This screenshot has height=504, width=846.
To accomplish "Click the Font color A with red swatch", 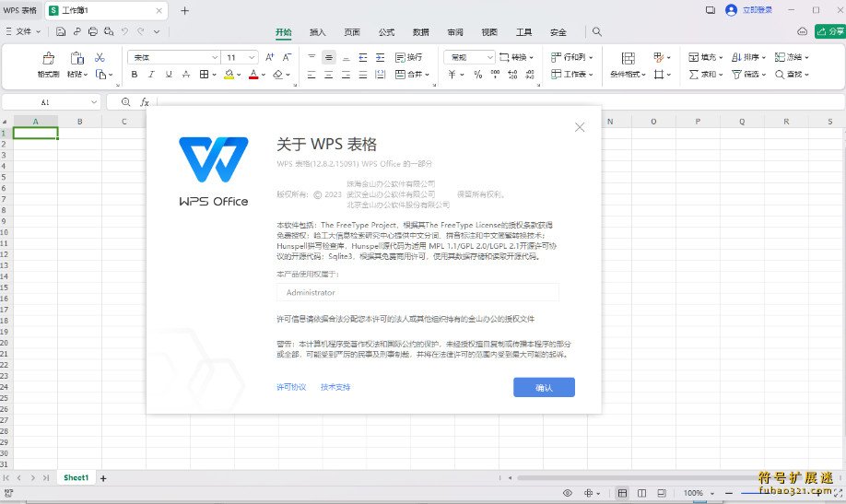I will click(253, 75).
